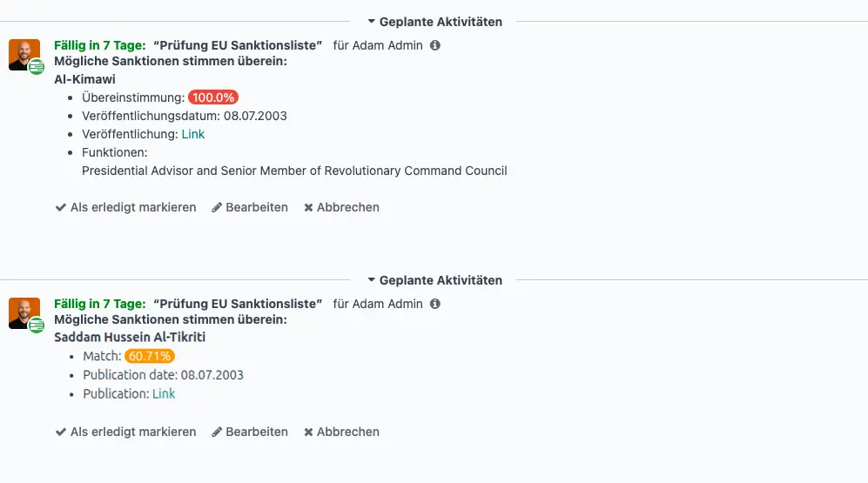Open the Publication Link for Al-Tikriti
The image size is (868, 483).
(164, 394)
